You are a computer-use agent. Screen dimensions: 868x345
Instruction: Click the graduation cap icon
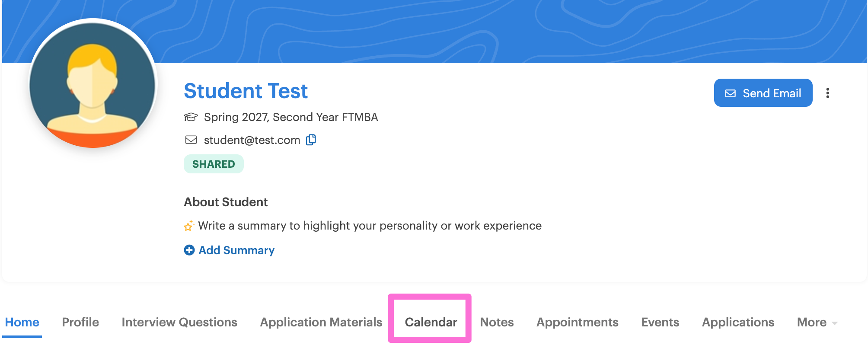tap(191, 117)
